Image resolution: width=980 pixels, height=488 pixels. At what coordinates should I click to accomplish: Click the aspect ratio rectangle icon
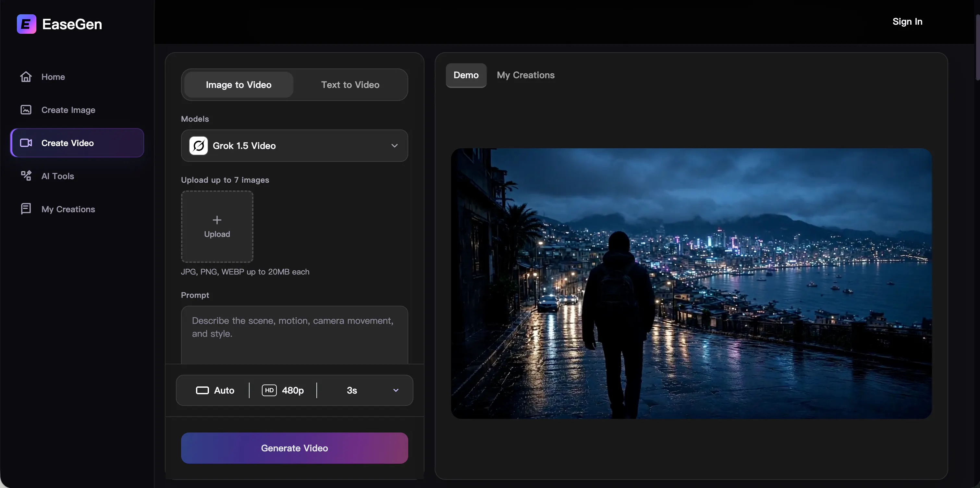(202, 390)
